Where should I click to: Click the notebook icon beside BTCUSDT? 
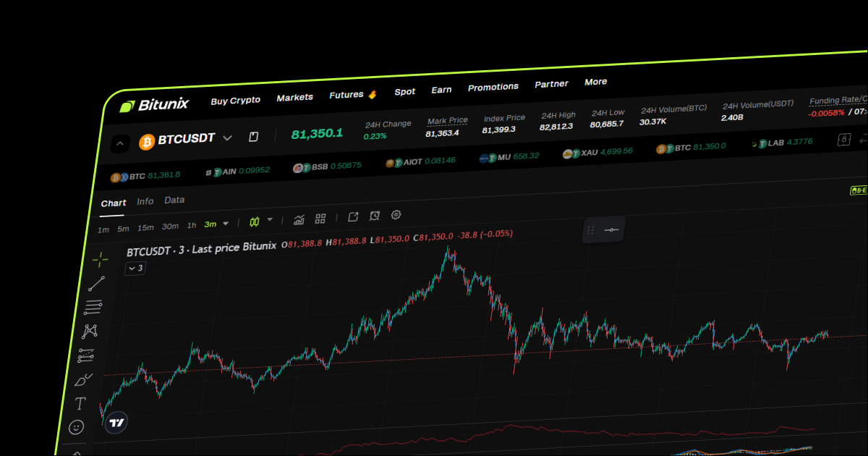pos(253,137)
